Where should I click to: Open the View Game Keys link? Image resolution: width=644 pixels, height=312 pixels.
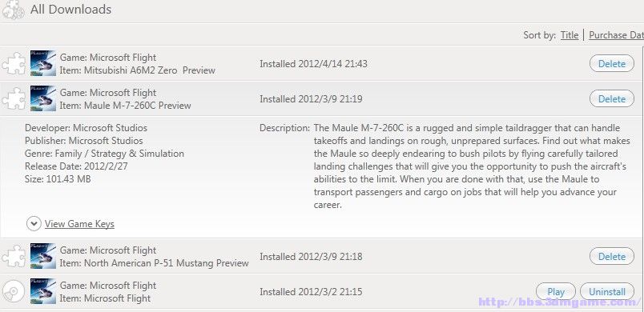point(79,224)
